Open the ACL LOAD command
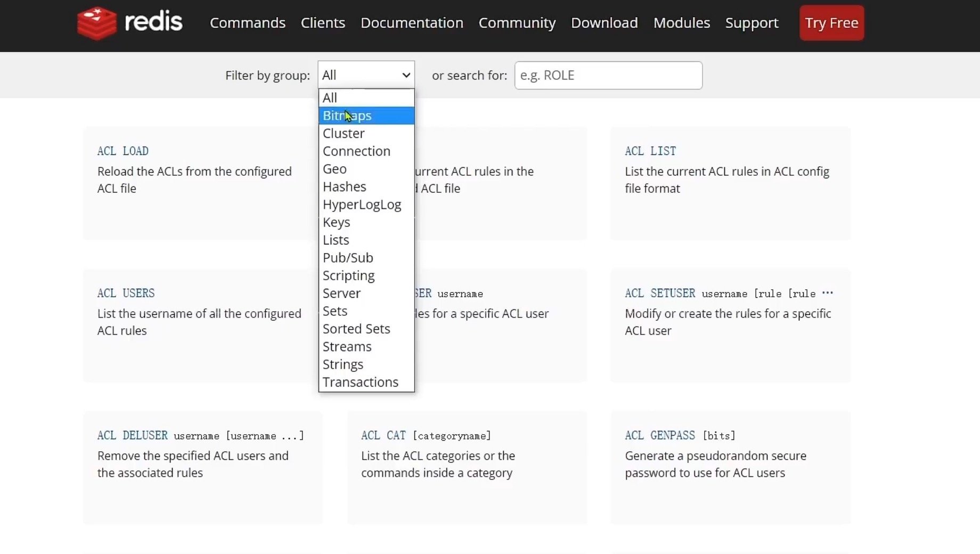This screenshot has width=980, height=554. 123,151
